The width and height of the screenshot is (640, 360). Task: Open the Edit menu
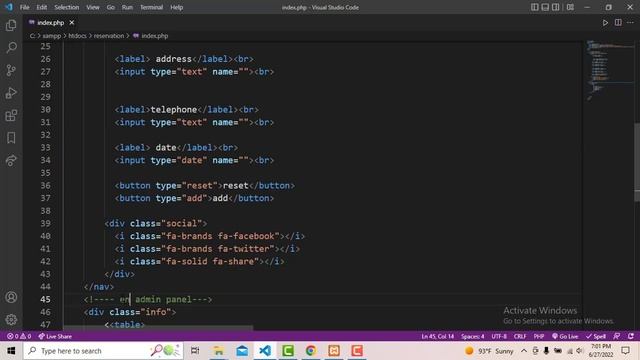[x=42, y=7]
